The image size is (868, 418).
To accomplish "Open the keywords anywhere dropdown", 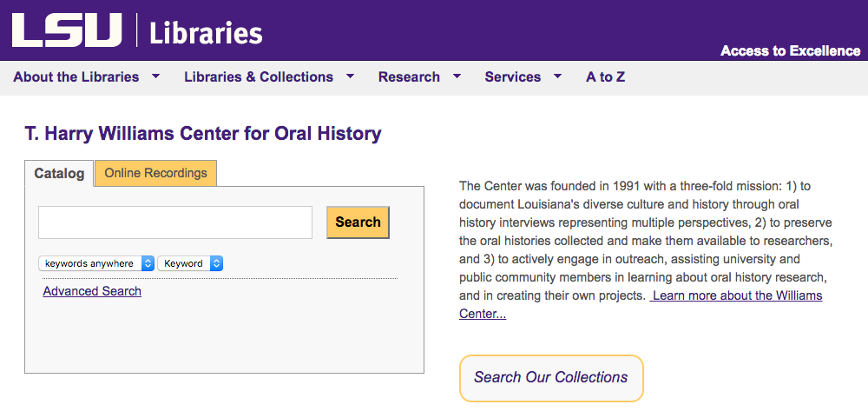I will click(x=96, y=263).
